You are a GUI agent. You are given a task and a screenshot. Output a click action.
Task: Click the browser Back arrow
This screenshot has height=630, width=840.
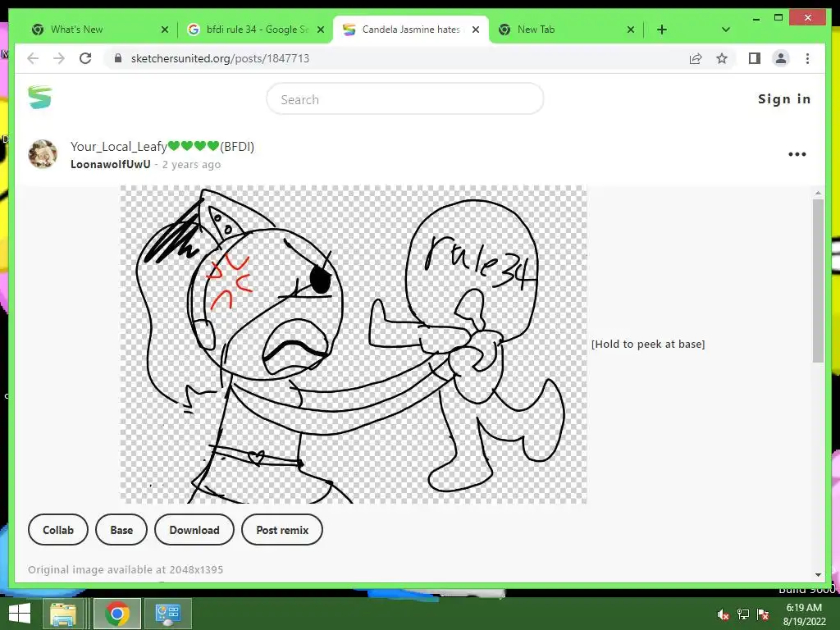click(33, 58)
